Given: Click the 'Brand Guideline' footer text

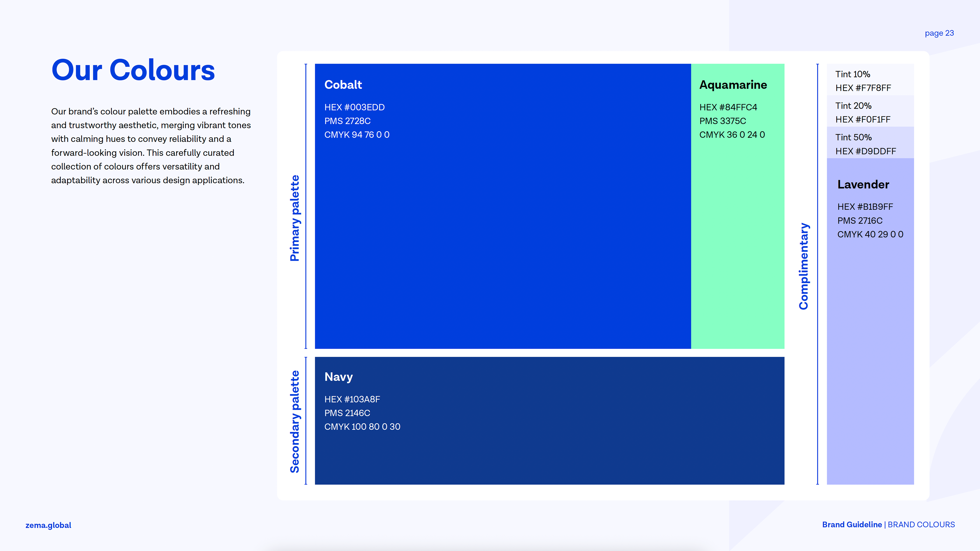Looking at the screenshot, I should pyautogui.click(x=852, y=524).
